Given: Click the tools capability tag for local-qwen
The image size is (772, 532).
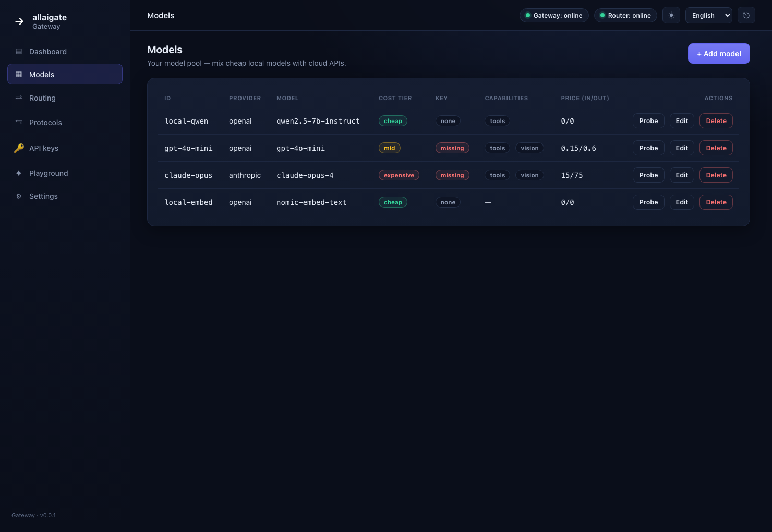Looking at the screenshot, I should (x=498, y=121).
